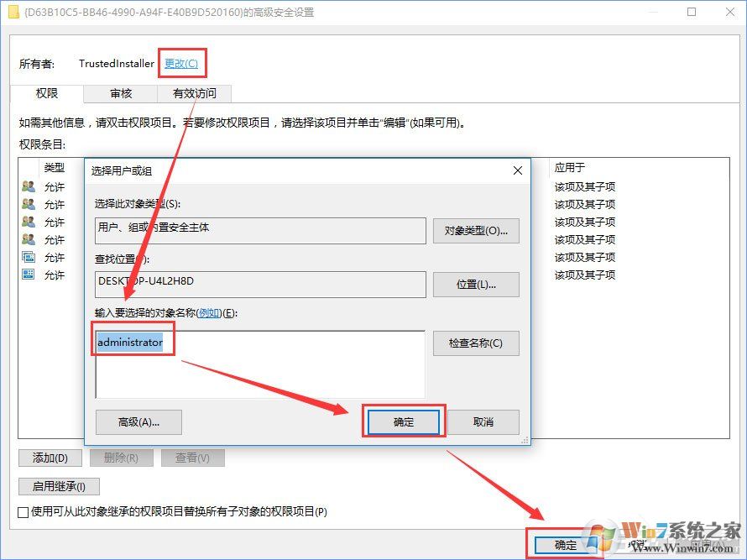Click the blue grid icon on the last permission row
747x560 pixels.
coord(28,275)
